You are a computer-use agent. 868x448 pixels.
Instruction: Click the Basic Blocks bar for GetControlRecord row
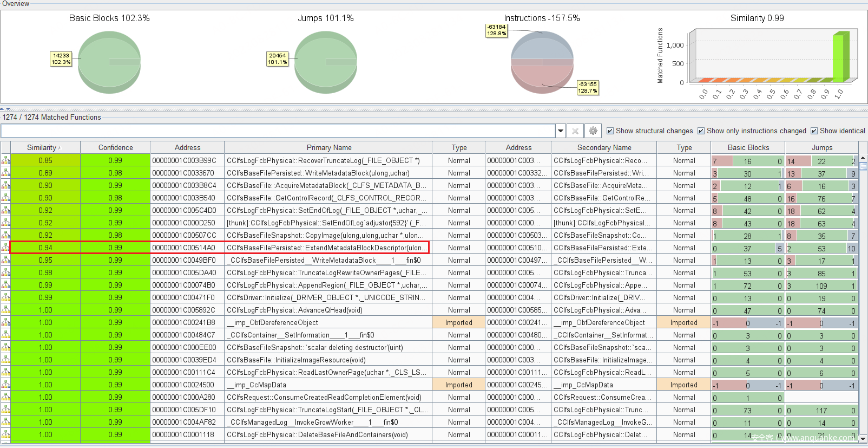coord(747,198)
